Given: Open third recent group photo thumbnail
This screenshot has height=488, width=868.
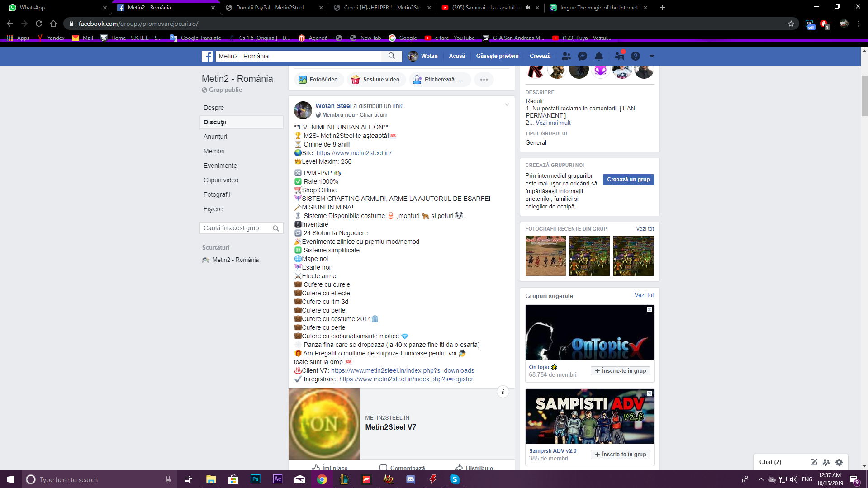Looking at the screenshot, I should click(633, 256).
